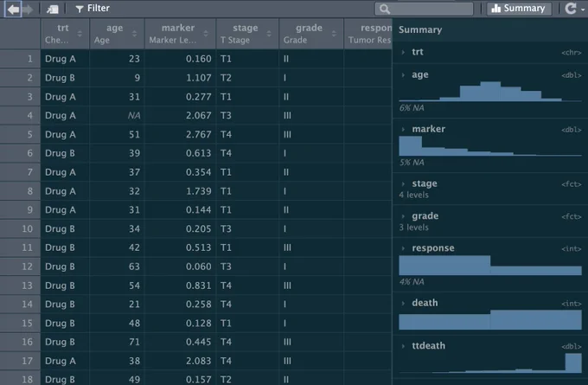Click the forward navigation arrow
Image resolution: width=588 pixels, height=385 pixels.
[28, 9]
